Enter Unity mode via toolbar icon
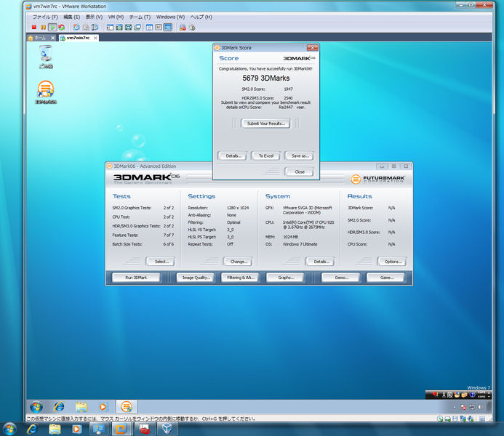The height and width of the screenshot is (436, 504). click(137, 28)
